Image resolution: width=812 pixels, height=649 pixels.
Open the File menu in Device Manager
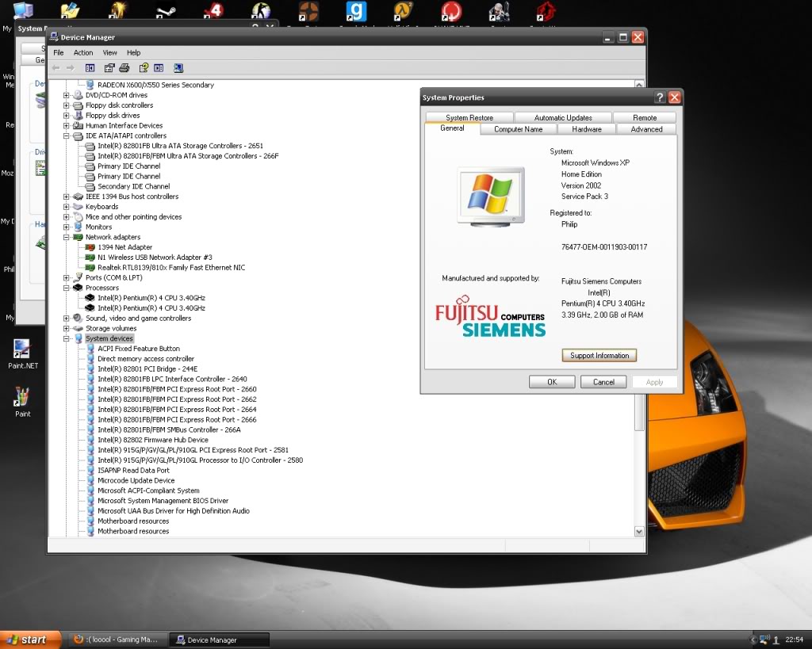[x=59, y=53]
